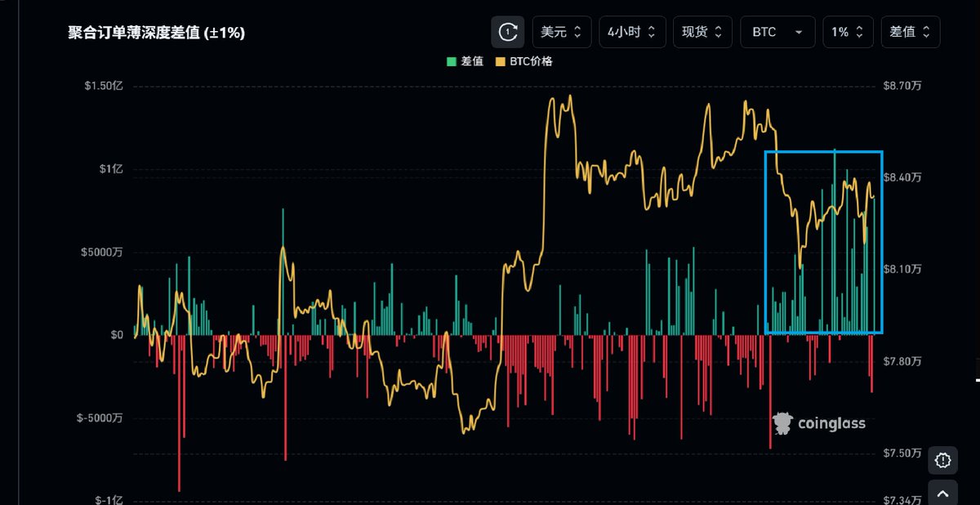This screenshot has width=980, height=505.
Task: Click the $5000万 left axis label
Action: coord(103,252)
